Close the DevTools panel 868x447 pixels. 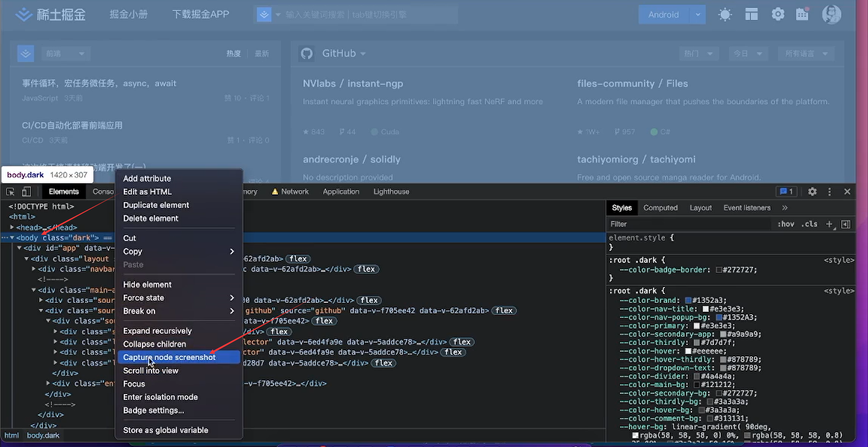847,192
